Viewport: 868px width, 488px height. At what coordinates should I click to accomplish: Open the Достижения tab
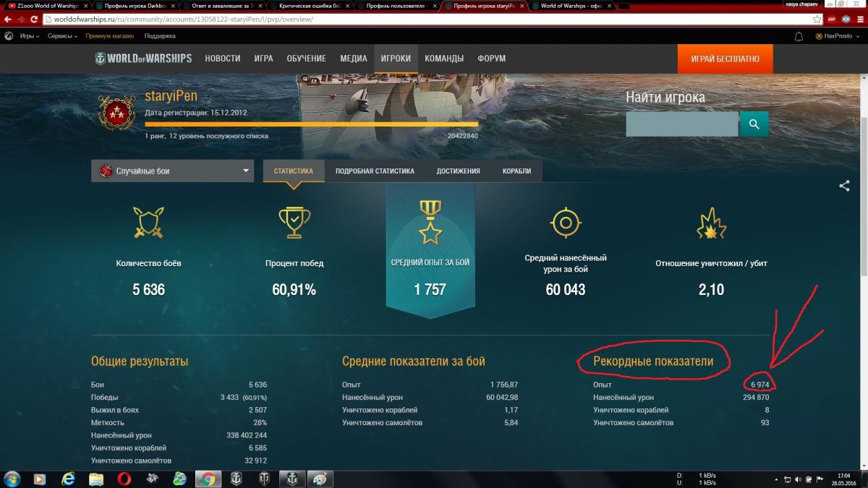(458, 171)
